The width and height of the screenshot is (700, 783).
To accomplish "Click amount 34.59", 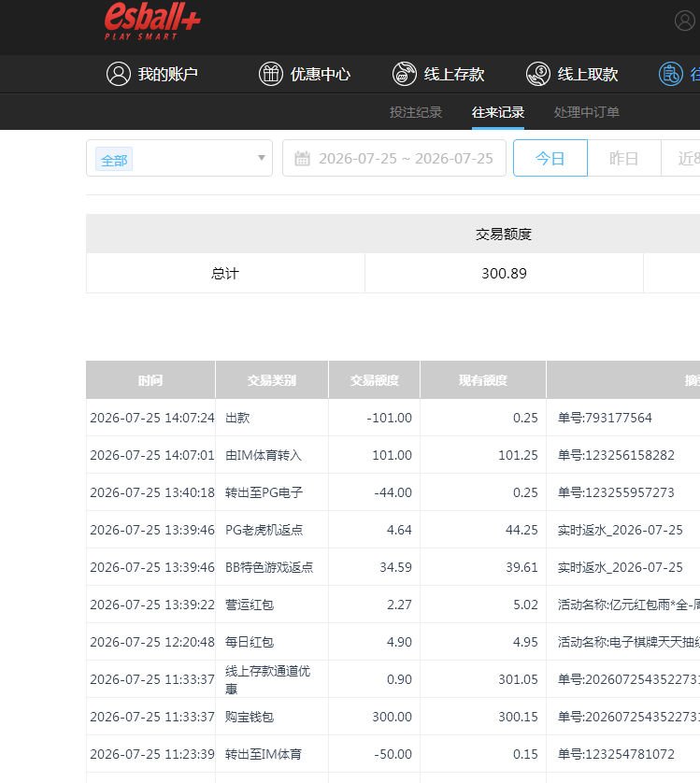I will point(395,567).
